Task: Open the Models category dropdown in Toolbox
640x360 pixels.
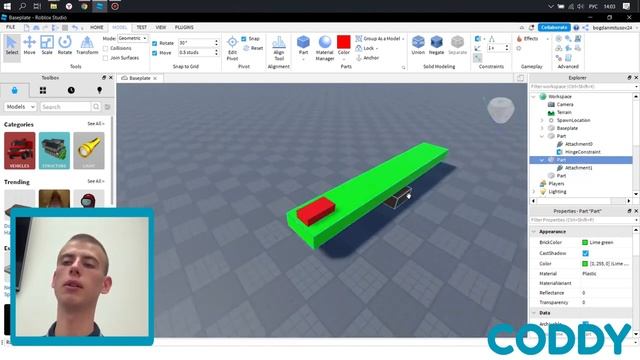Action: click(x=20, y=107)
